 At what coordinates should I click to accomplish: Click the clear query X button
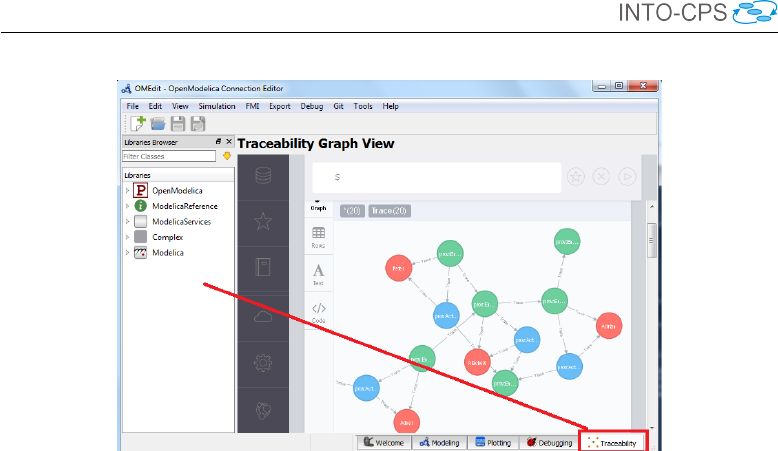pos(601,177)
